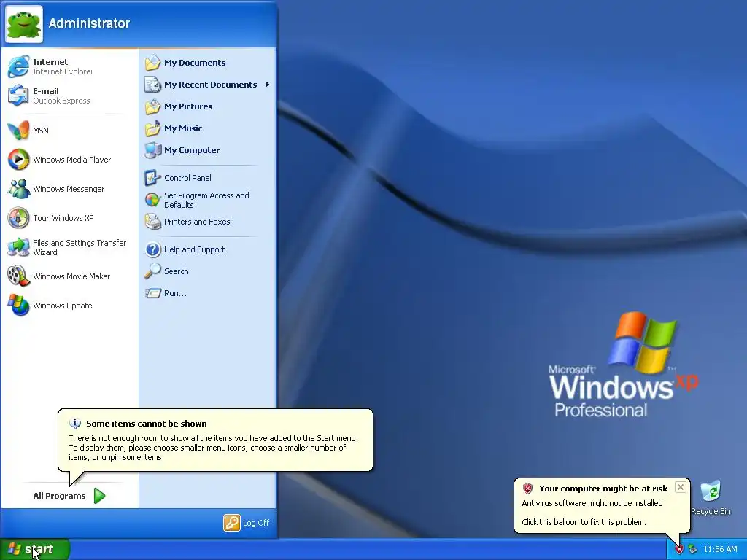Expand My Recent Documents submenu arrow
This screenshot has width=747, height=560.
tap(268, 85)
